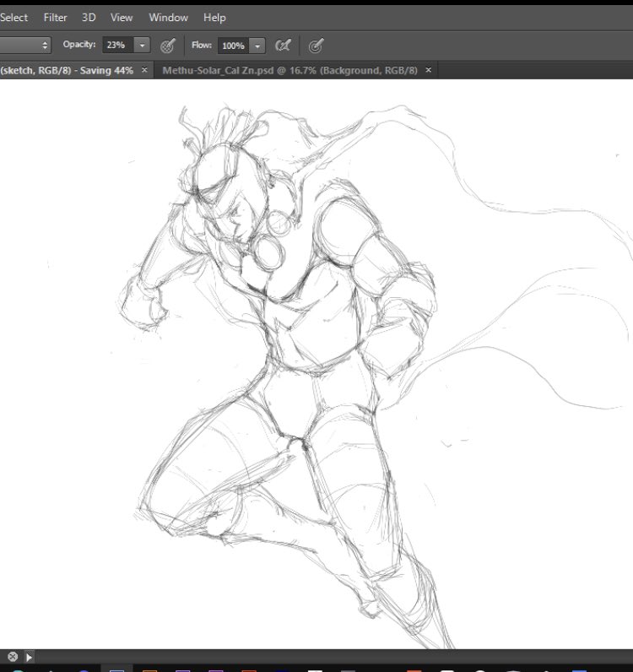Click the circled X icon in bottom bar
This screenshot has height=672, width=633.
(x=13, y=656)
